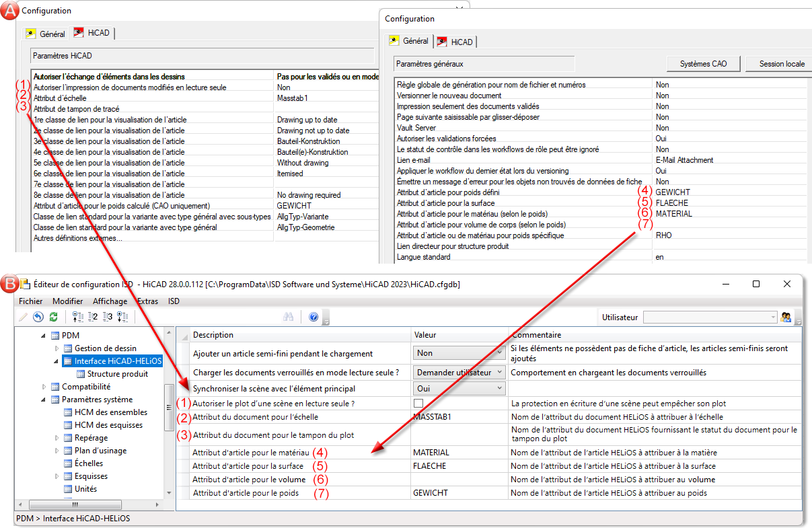Click the expand level 2 toolbar icon

[x=93, y=317]
